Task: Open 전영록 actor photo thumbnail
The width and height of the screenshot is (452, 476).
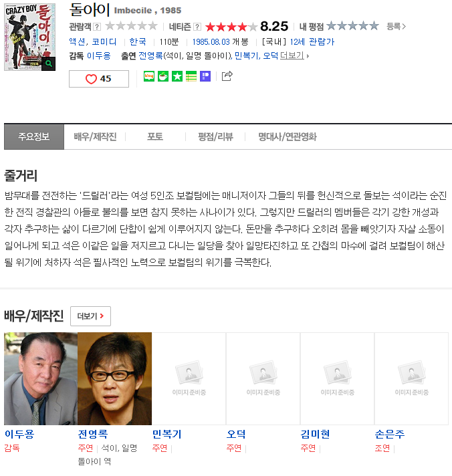Action: (115, 378)
